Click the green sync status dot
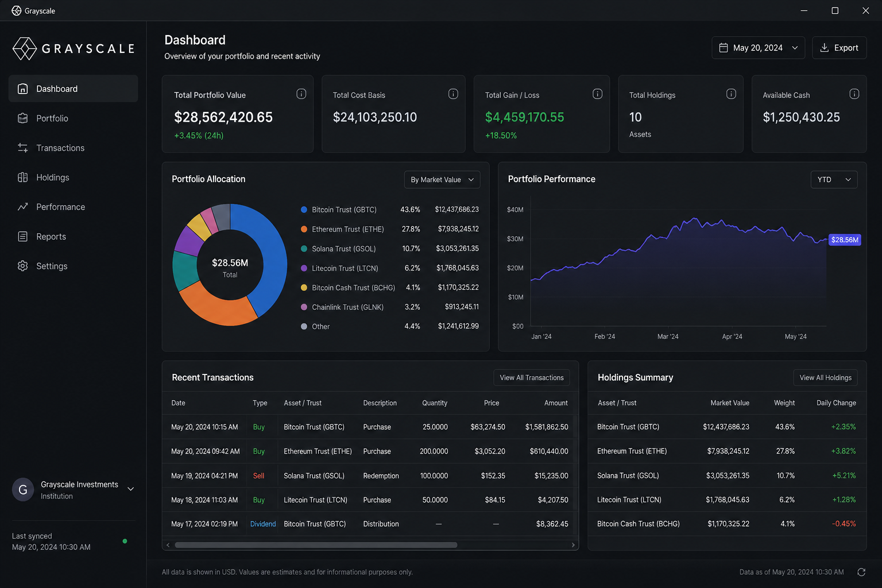Screen dimensions: 882x588 click(x=125, y=541)
